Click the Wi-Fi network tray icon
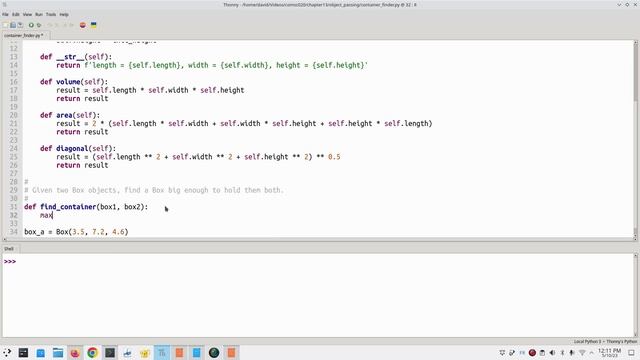The width and height of the screenshot is (640, 360). point(582,353)
